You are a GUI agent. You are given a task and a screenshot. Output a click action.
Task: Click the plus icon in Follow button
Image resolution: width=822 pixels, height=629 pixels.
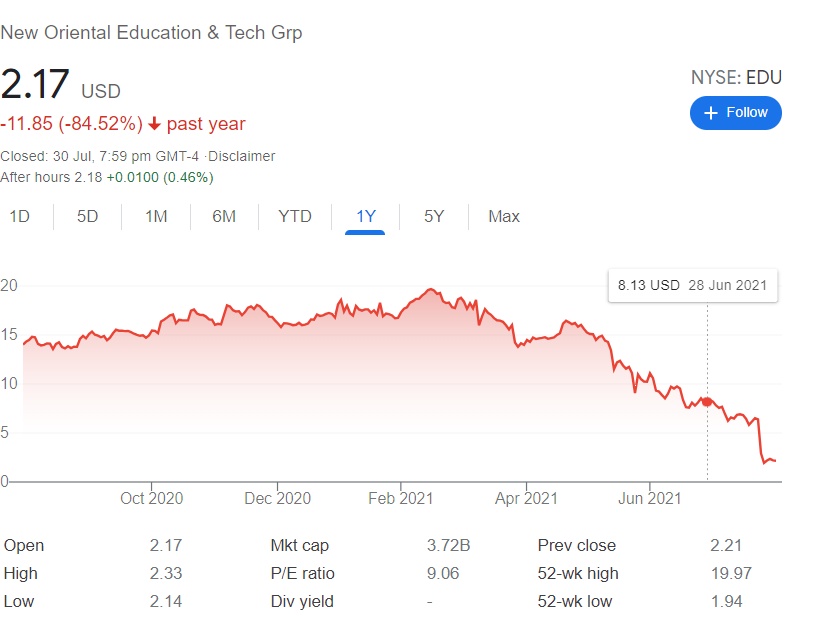click(711, 113)
